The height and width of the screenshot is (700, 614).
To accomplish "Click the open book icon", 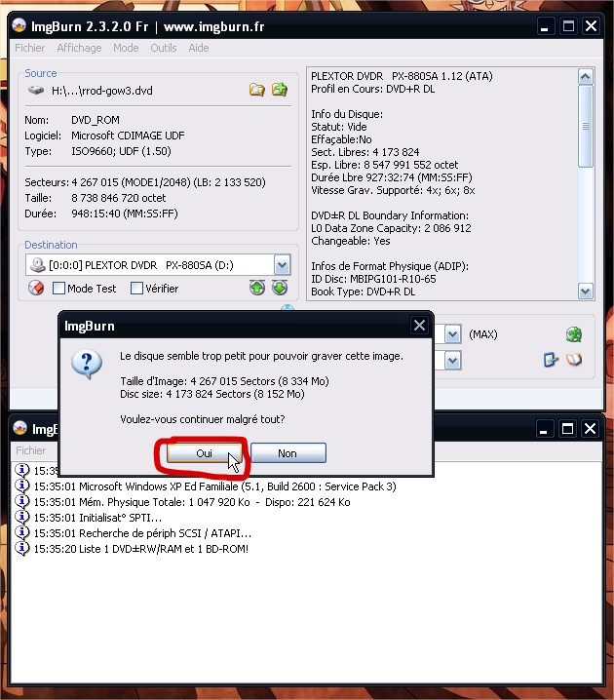I will click(574, 360).
